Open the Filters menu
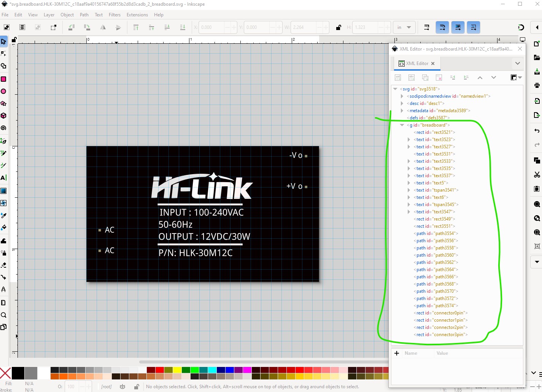This screenshot has height=392, width=542. tap(114, 15)
